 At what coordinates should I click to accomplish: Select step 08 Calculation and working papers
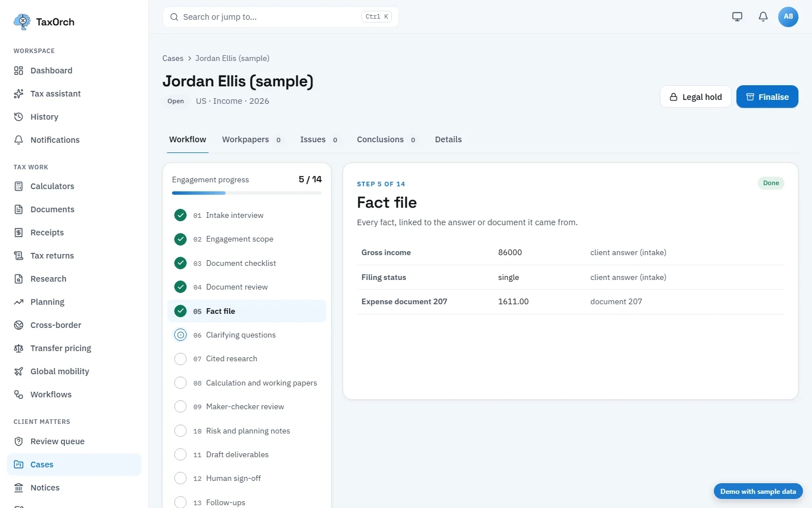pos(247,383)
